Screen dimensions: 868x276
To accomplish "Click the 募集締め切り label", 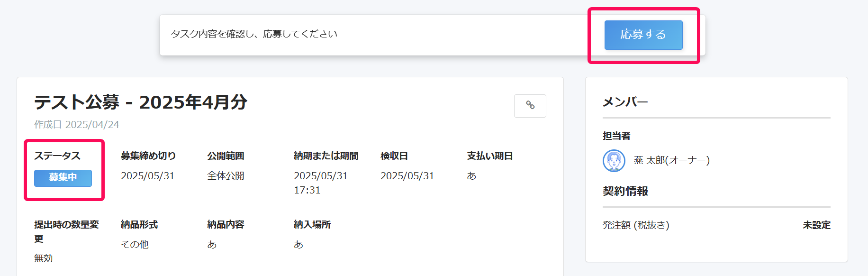I will point(148,156).
